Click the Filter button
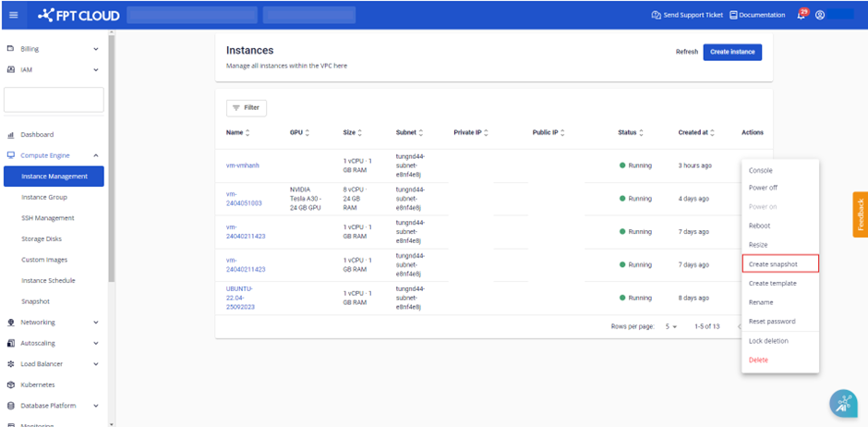This screenshot has height=427, width=868. [246, 107]
